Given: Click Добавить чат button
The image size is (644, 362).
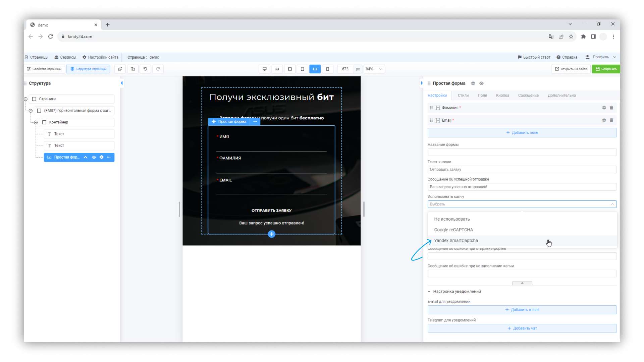Looking at the screenshot, I should [522, 328].
